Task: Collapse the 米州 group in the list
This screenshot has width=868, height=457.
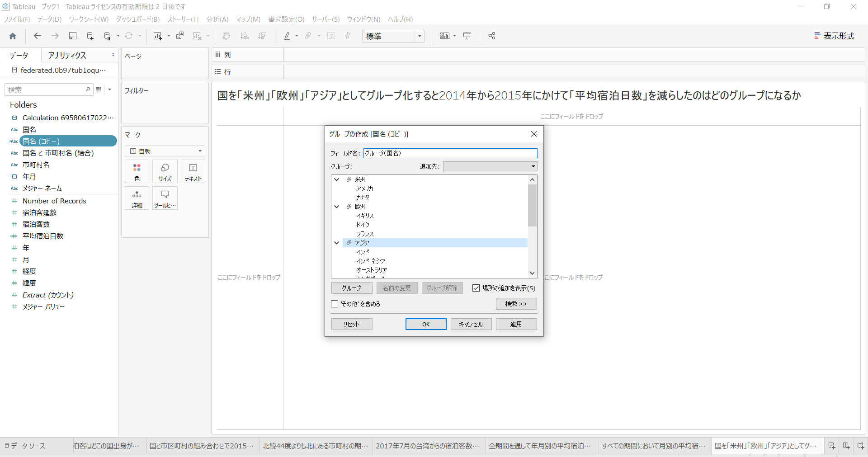Action: coord(337,179)
